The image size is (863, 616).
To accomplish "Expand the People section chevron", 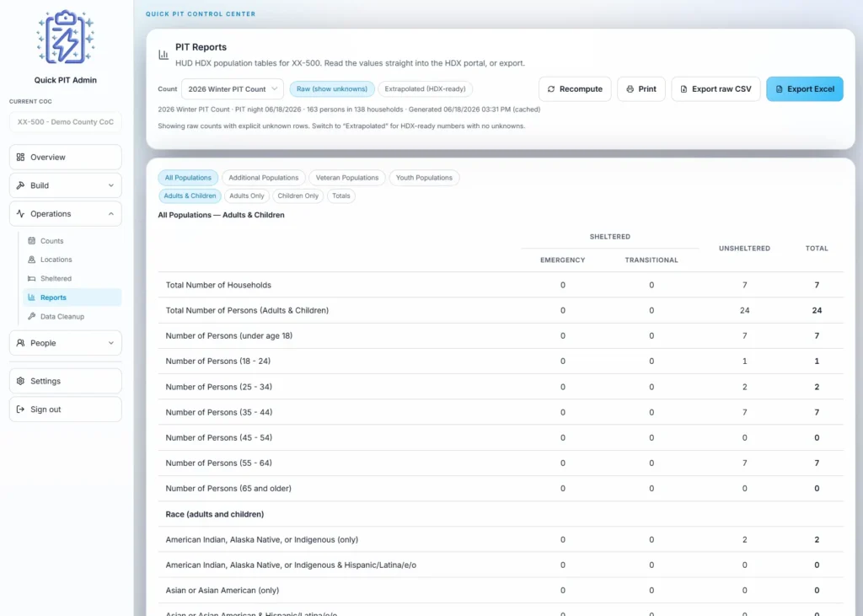I will [111, 343].
